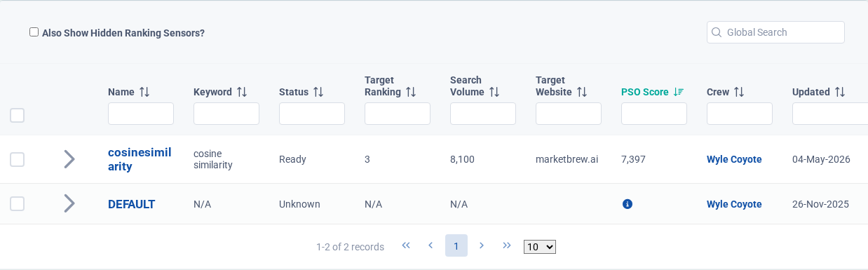
Task: Click the 'marketbrew.ai' website cell
Action: click(567, 159)
